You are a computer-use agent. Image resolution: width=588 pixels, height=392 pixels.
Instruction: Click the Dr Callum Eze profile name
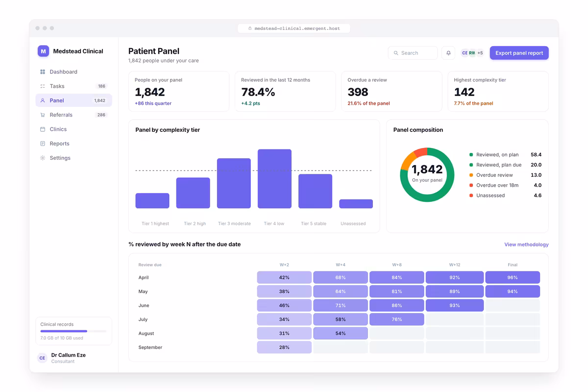click(69, 355)
